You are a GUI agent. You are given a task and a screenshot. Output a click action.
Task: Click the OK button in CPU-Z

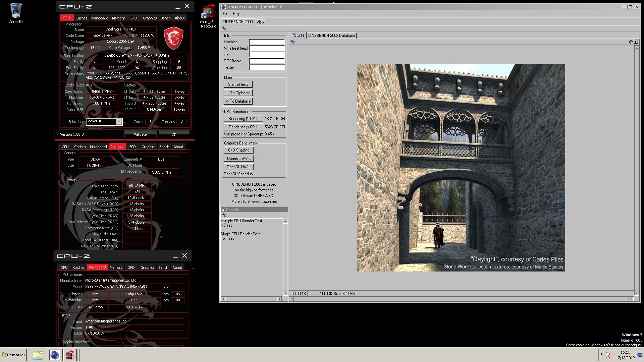click(x=174, y=134)
